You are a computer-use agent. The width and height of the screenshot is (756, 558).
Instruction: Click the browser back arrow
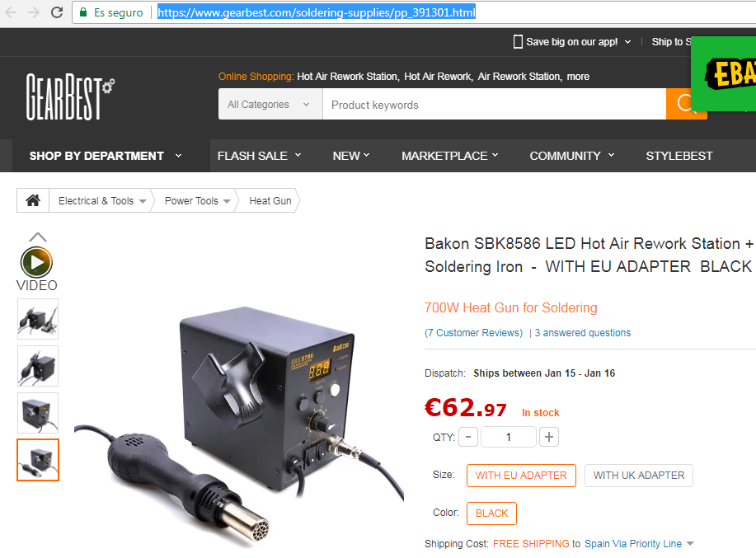tap(11, 12)
